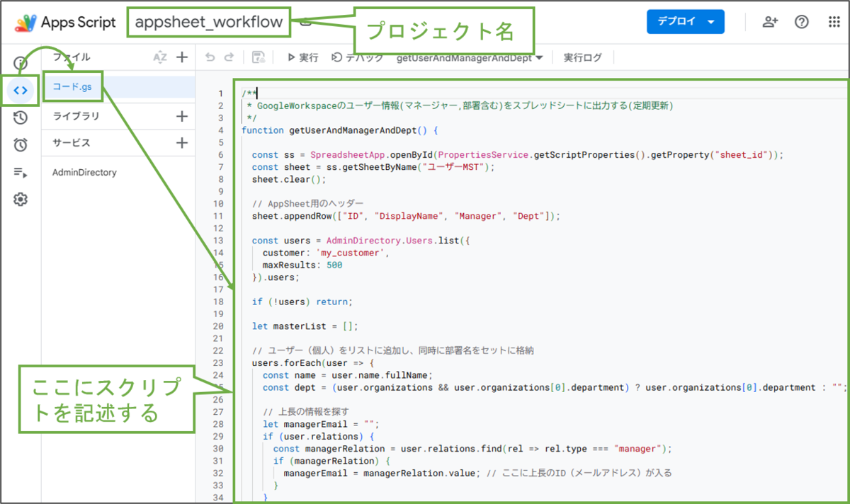This screenshot has height=504, width=850.
Task: Click the const name = user.name.fullName line
Action: [x=347, y=375]
